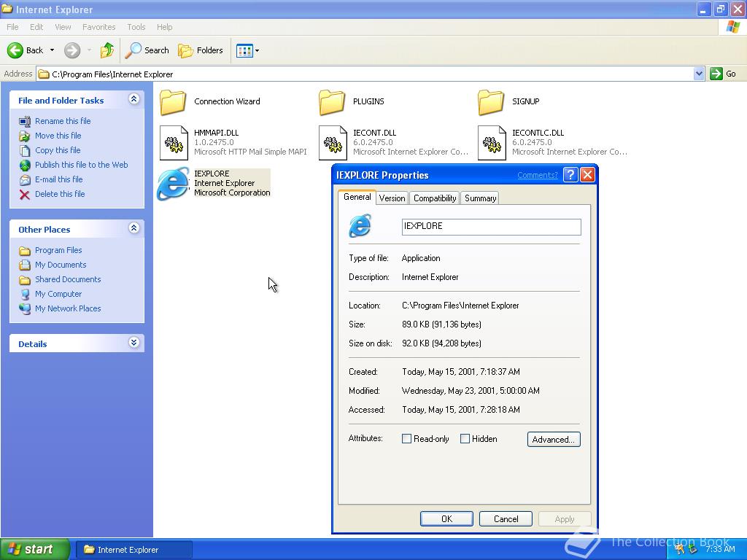
Task: Select the PLUGINS folder icon
Action: pyautogui.click(x=332, y=102)
